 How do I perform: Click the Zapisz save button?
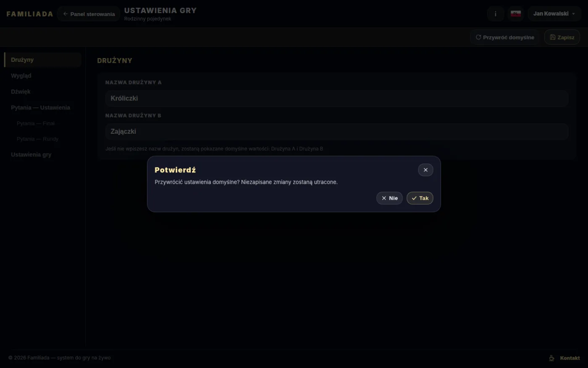(x=562, y=37)
